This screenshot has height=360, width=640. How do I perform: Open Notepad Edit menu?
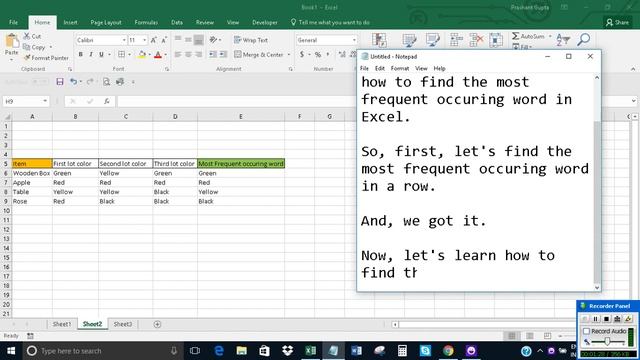(x=380, y=69)
